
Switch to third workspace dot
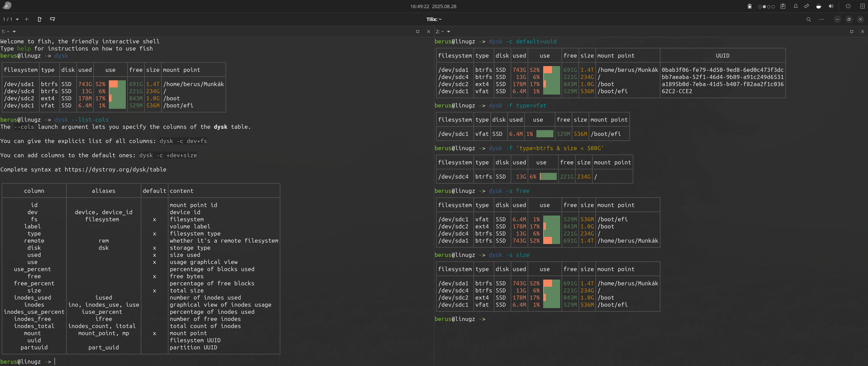(x=769, y=6)
